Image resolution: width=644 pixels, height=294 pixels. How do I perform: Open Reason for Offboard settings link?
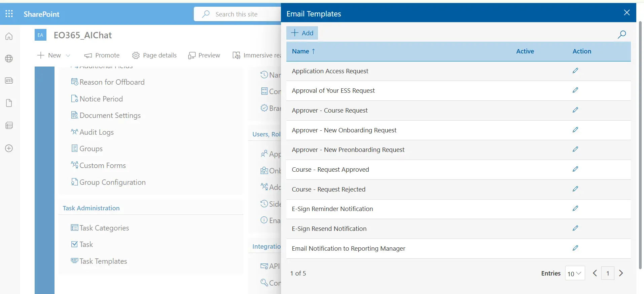pos(108,82)
